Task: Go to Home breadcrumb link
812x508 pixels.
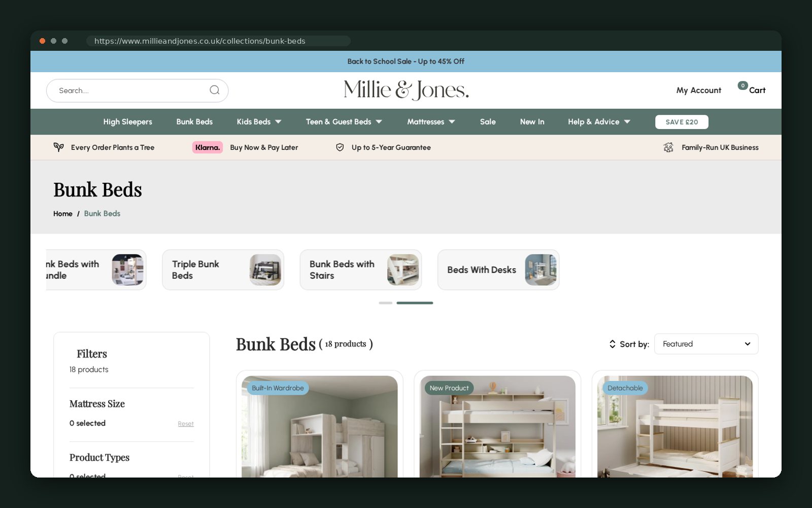Action: click(x=63, y=214)
